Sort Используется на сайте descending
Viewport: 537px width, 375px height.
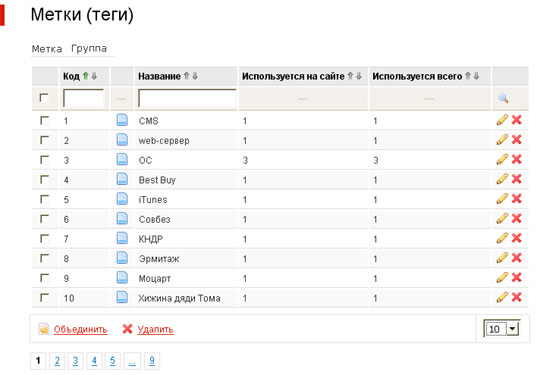click(359, 76)
